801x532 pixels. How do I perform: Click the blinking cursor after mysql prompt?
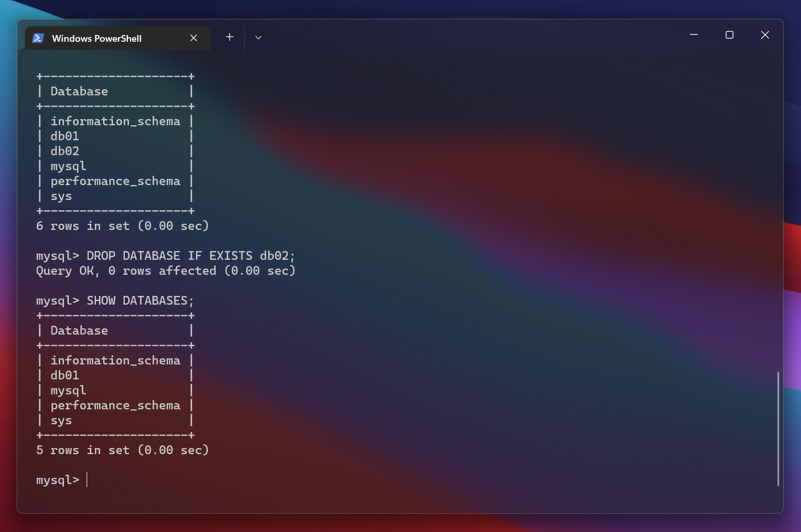point(87,480)
